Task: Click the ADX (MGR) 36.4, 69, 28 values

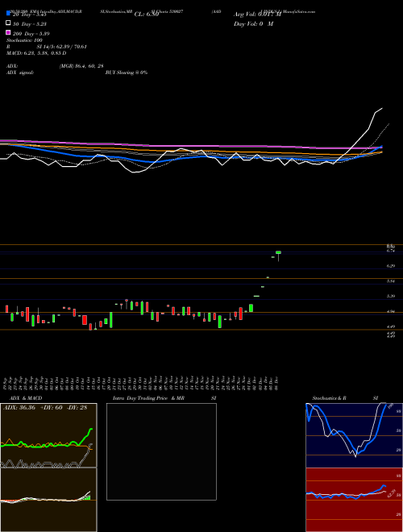Action: click(x=81, y=66)
